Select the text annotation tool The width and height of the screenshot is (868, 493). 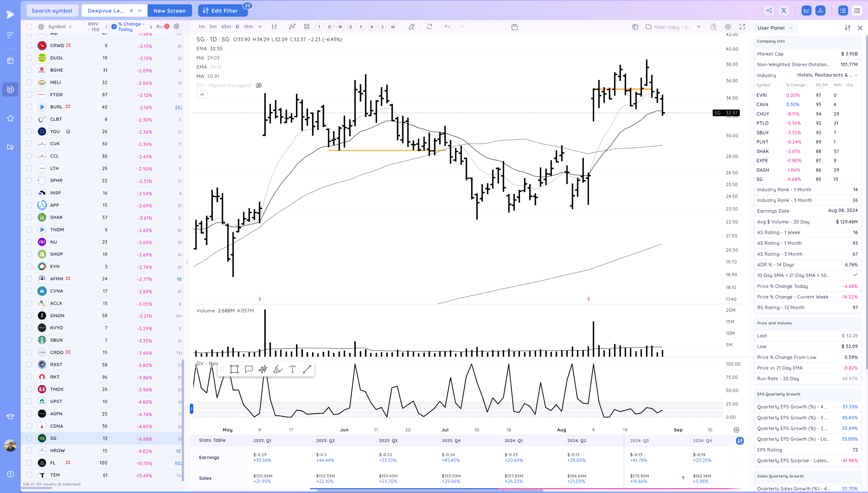click(293, 369)
